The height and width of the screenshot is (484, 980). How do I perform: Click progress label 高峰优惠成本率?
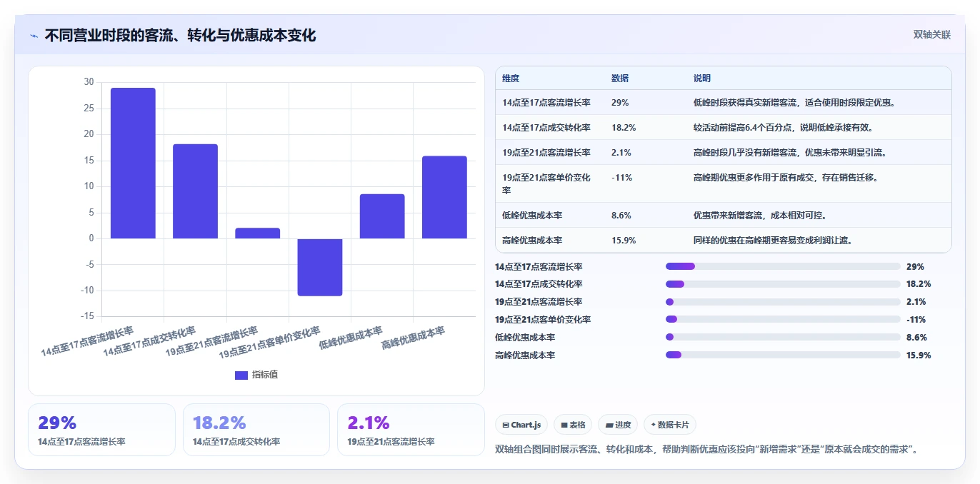point(525,356)
